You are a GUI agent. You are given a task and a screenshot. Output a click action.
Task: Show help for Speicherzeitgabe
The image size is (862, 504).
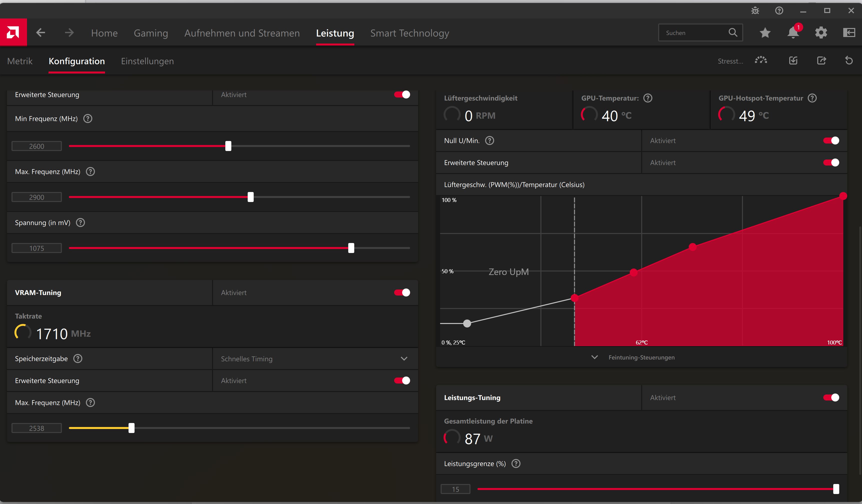point(78,359)
